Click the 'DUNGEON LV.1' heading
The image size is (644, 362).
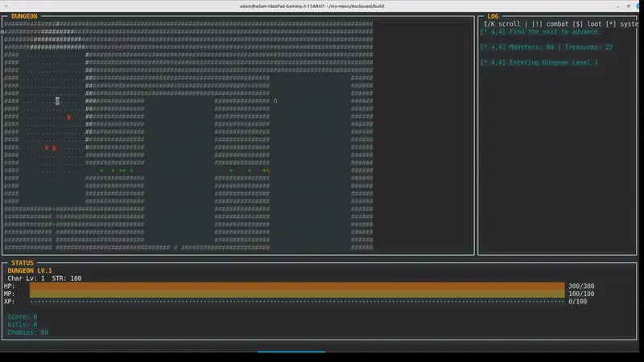point(30,270)
